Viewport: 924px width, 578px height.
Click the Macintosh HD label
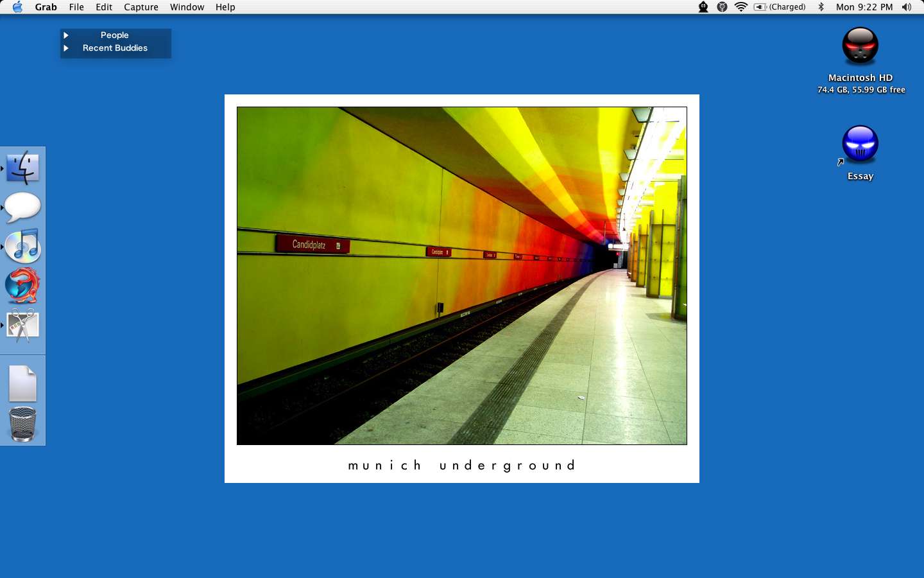860,78
